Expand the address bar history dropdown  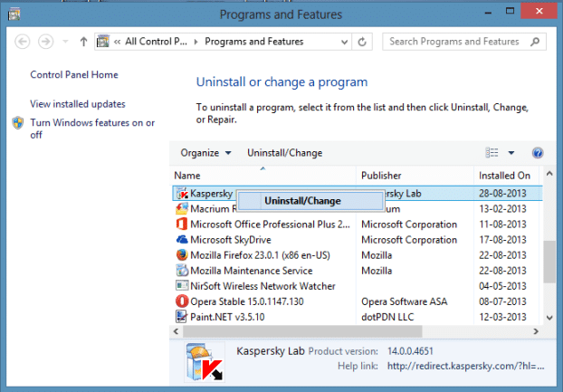(x=344, y=42)
